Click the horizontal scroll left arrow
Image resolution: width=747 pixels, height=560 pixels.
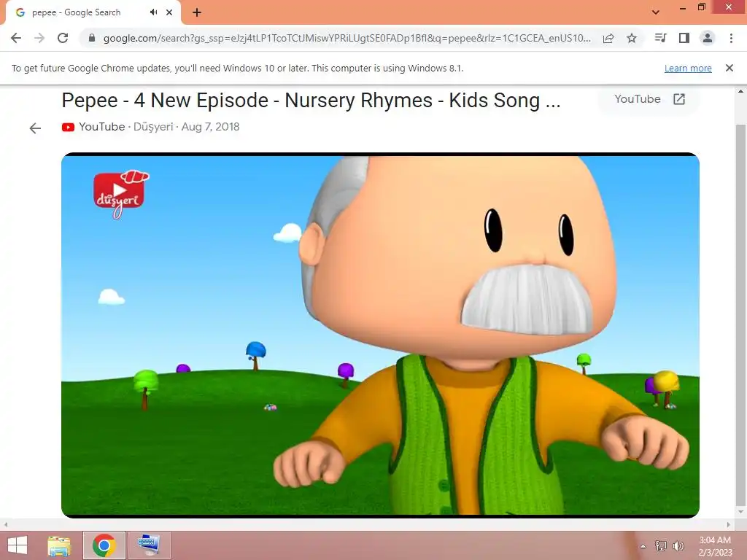tap(6, 524)
